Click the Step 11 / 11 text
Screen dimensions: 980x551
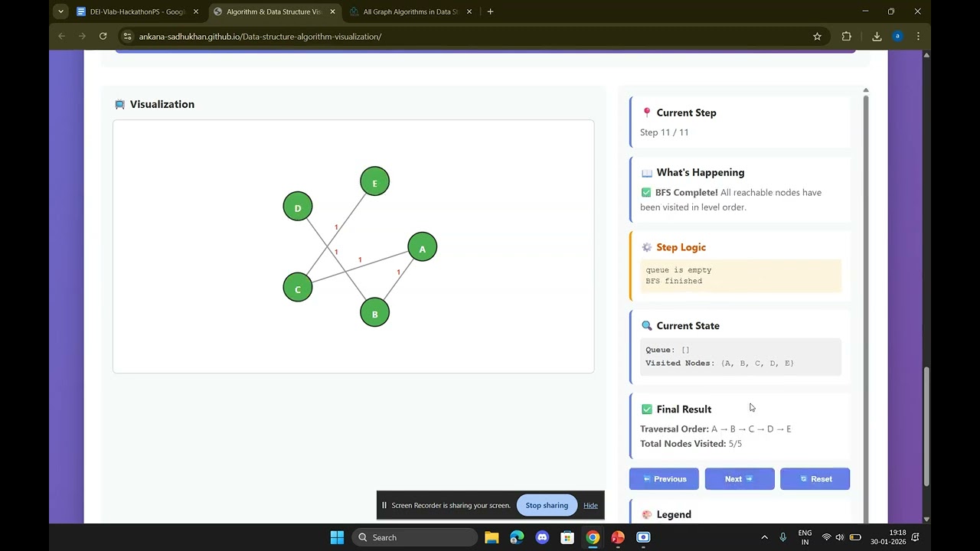(665, 132)
